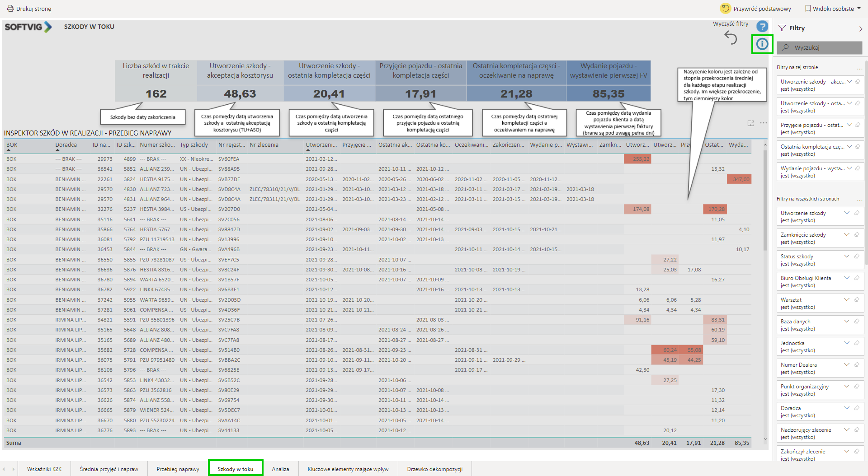Switch to the Analiza tab
The width and height of the screenshot is (868, 476).
[280, 469]
